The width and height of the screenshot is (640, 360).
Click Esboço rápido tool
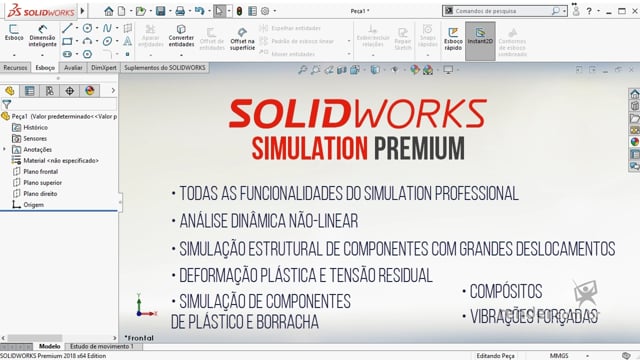453,39
